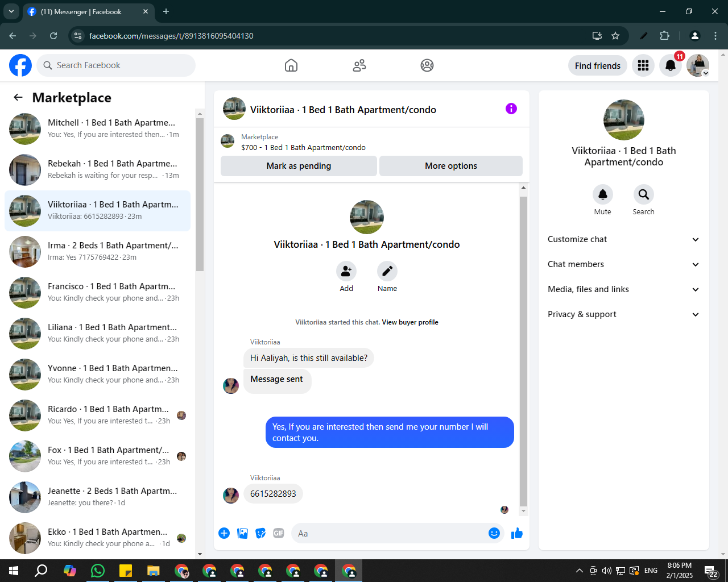Viewport: 728px width, 582px height.
Task: Expand Privacy & support section
Action: (x=624, y=314)
